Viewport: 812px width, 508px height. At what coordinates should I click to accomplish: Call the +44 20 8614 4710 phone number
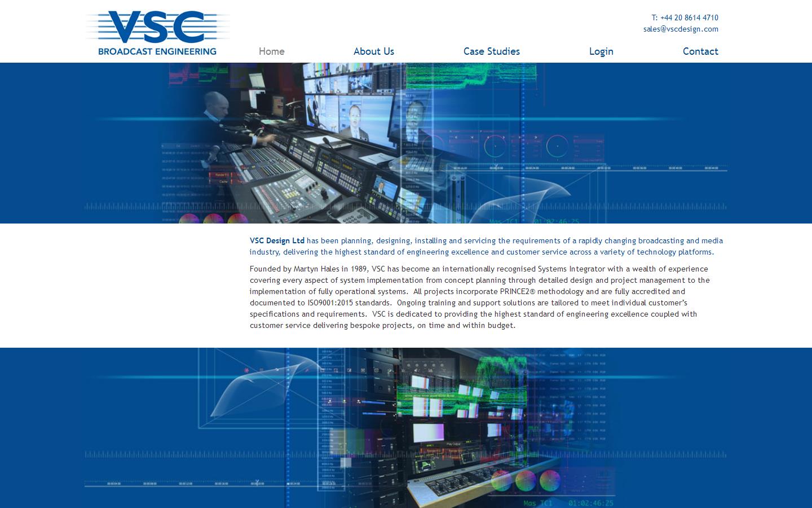(x=685, y=17)
